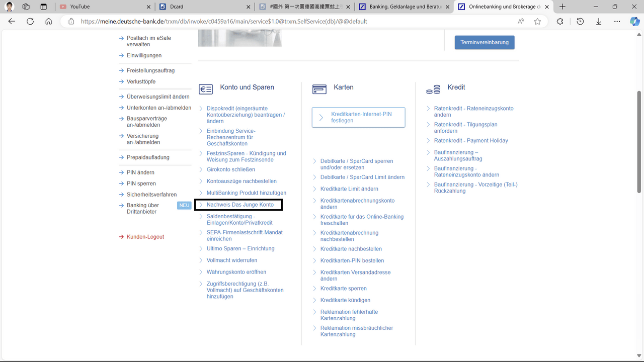
Task: Open Vollmacht widerrufen
Action: pyautogui.click(x=232, y=260)
